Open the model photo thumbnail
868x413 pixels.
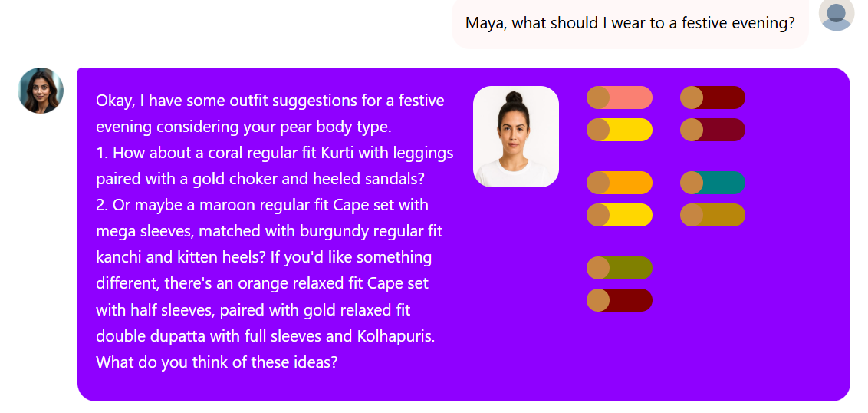coord(515,137)
